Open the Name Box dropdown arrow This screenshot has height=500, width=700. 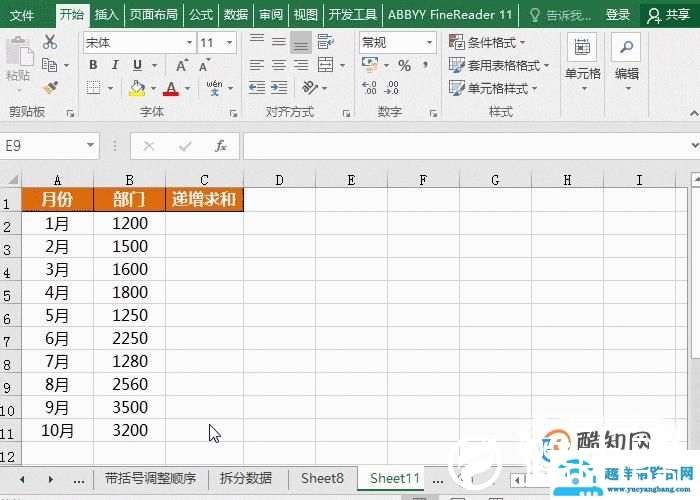(x=90, y=146)
